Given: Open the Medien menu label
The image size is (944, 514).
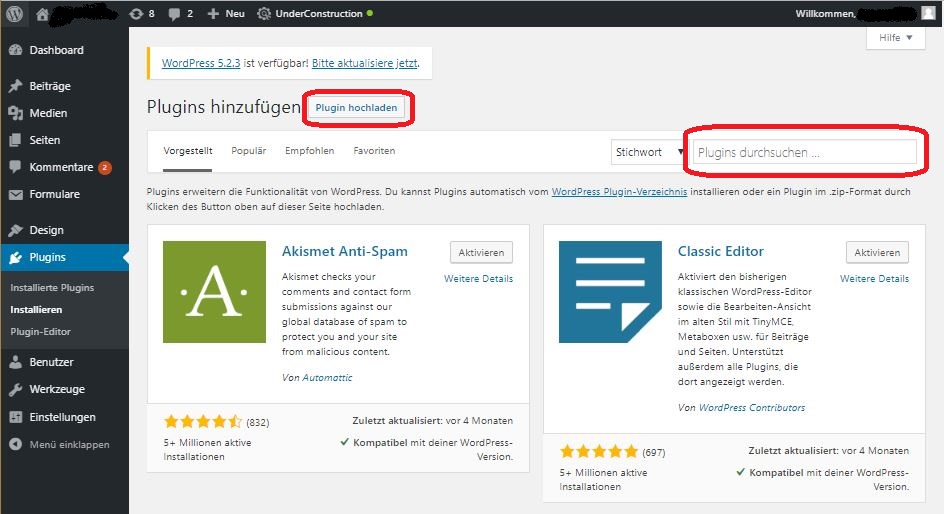Looking at the screenshot, I should tap(48, 113).
